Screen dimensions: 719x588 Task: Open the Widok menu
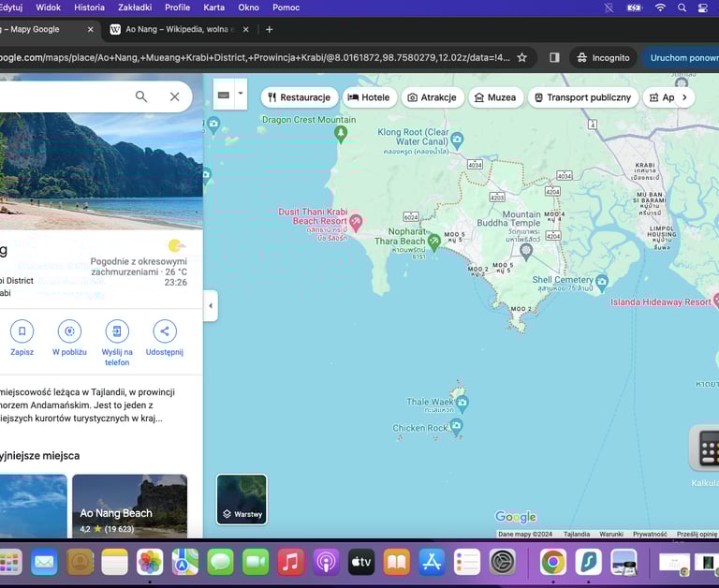click(48, 7)
